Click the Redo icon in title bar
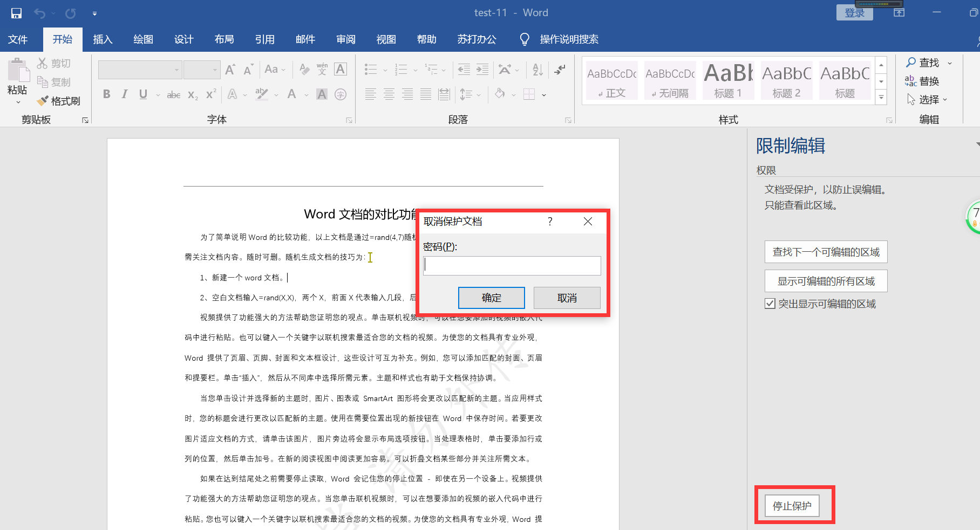Screen dimensions: 980x530 [71, 13]
